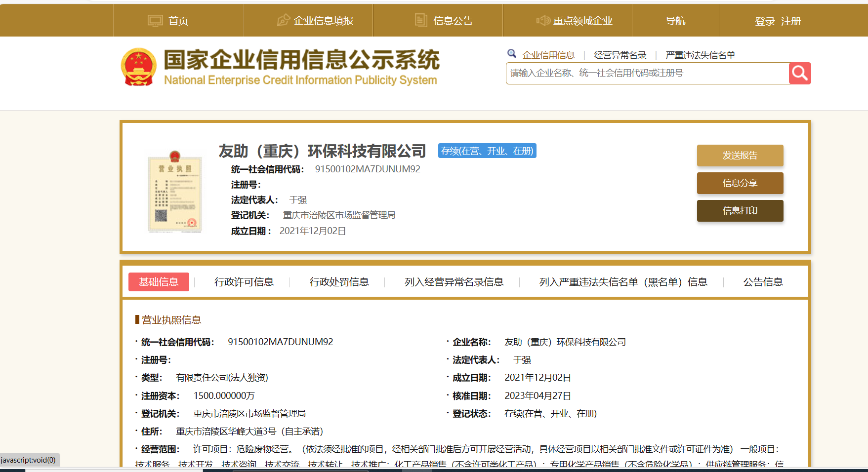Click the 经营范围 label
Screen dimensions: 868x472
[160, 449]
